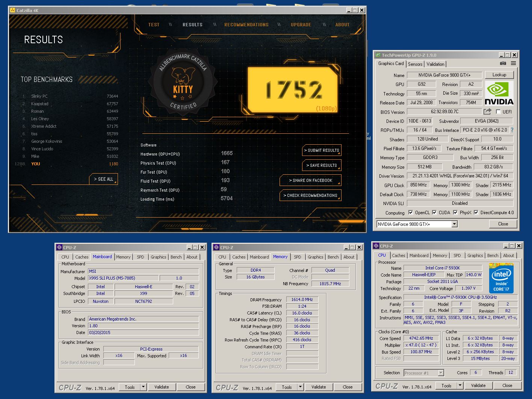Click the SAVE RESULTS button
The image size is (532, 399).
coord(322,165)
